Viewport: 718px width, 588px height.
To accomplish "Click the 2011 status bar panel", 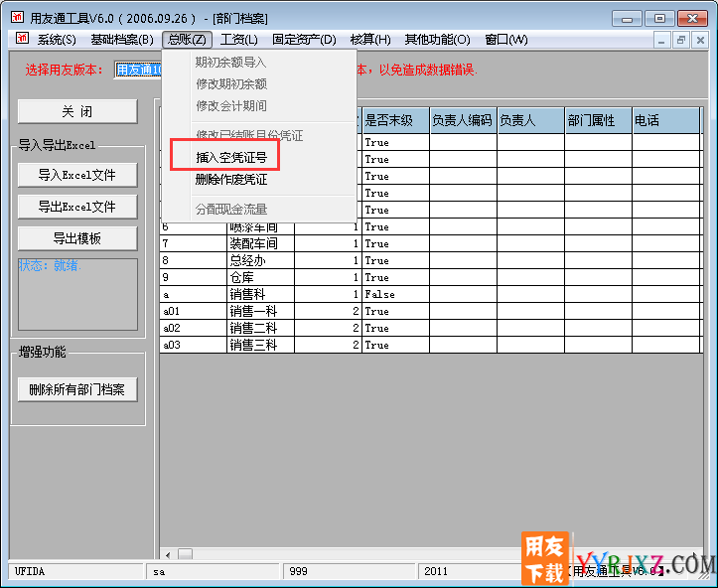I will (470, 571).
